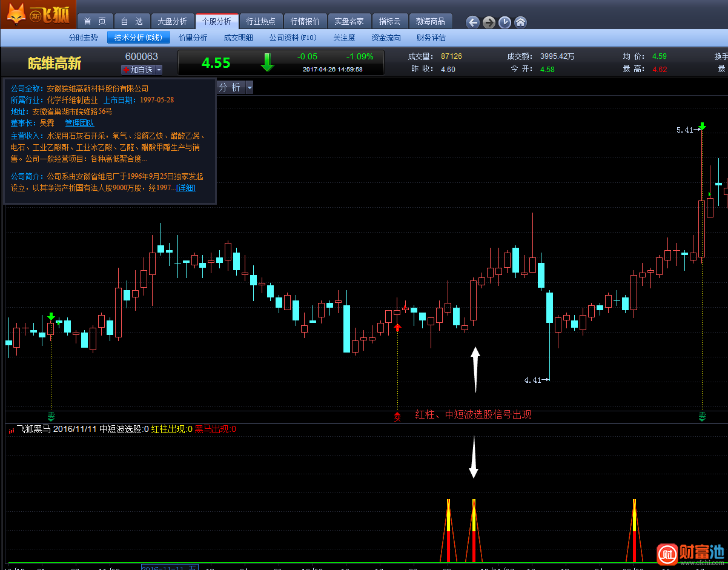Click the 中短波选股:0 indicator label
Image resolution: width=728 pixels, height=570 pixels.
(124, 429)
